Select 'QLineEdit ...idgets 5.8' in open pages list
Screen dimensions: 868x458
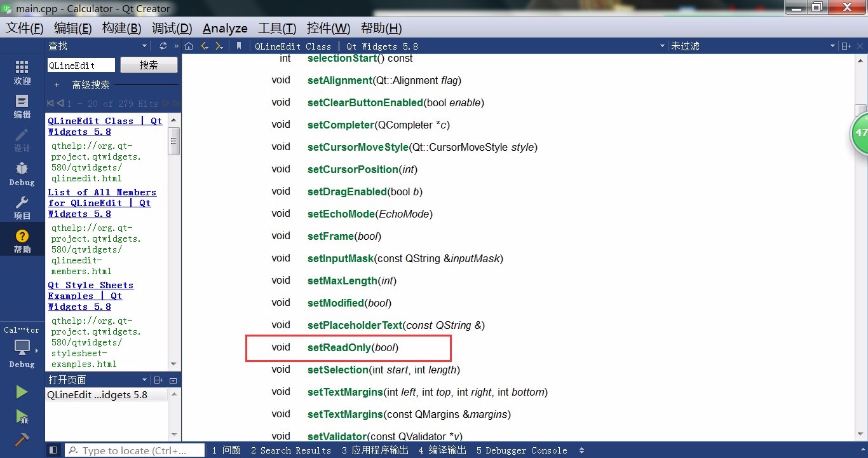coord(106,395)
